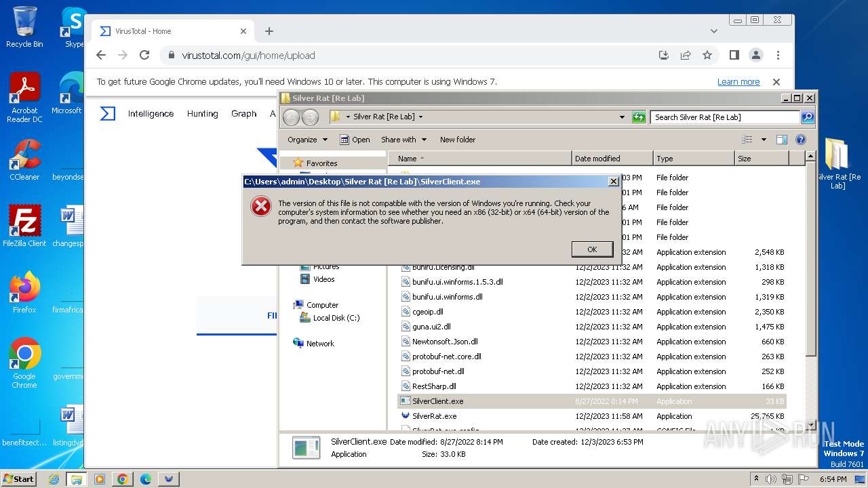
Task: Click OK in the compatibility error dialog
Action: coord(592,249)
